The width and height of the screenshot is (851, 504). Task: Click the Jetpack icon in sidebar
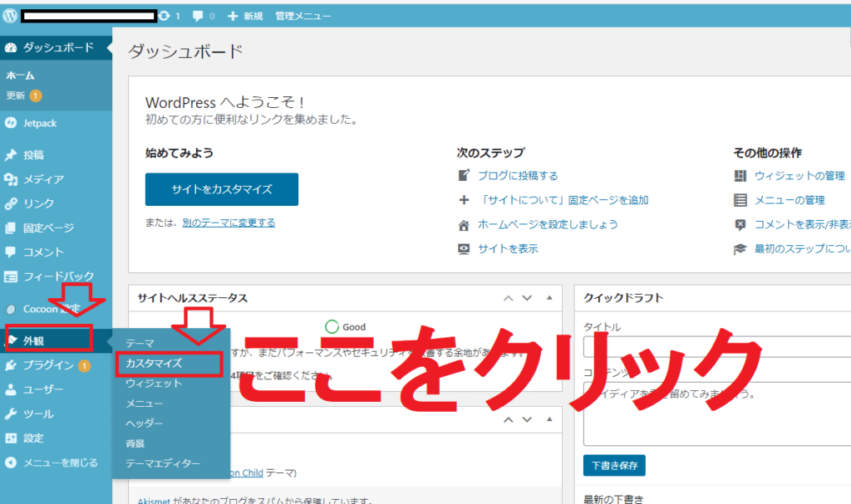pyautogui.click(x=10, y=123)
